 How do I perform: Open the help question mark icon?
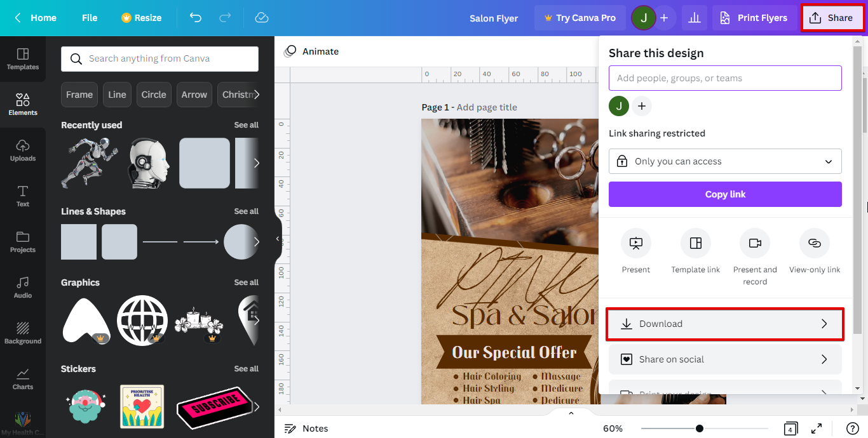tap(853, 428)
